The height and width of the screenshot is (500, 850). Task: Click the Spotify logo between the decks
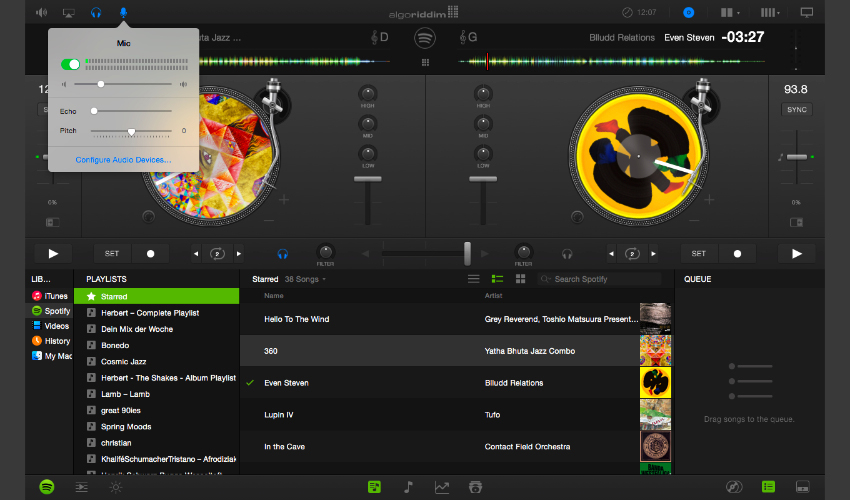[424, 38]
